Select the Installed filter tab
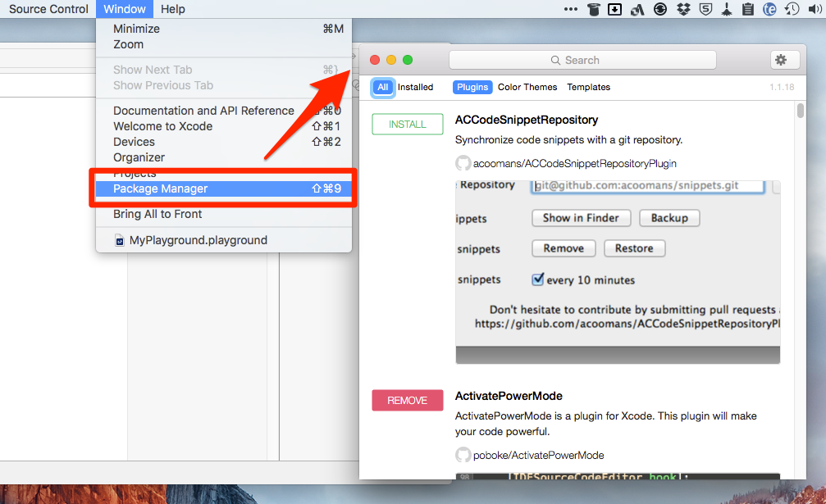 tap(415, 88)
